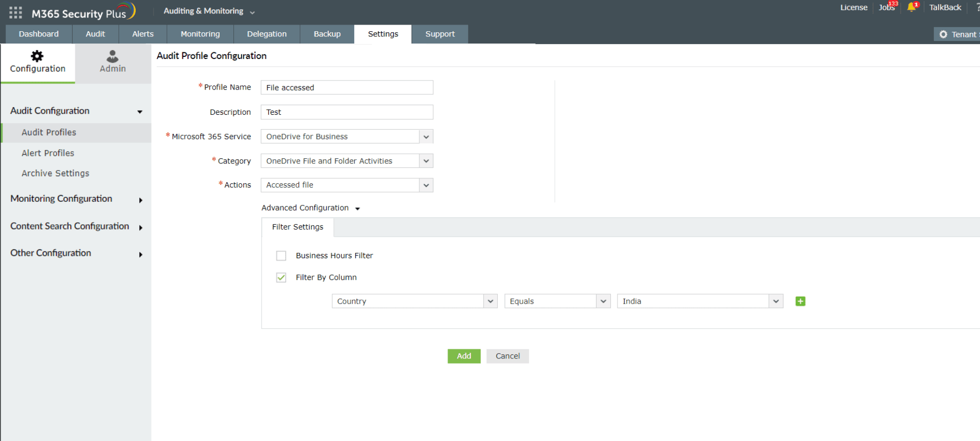Open the Alerts tab
980x441 pixels.
[143, 34]
